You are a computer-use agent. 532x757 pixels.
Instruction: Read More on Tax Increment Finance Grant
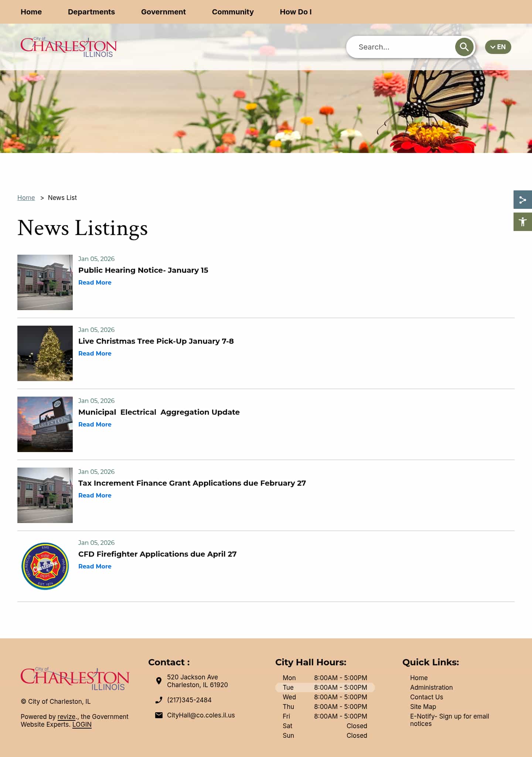click(95, 495)
